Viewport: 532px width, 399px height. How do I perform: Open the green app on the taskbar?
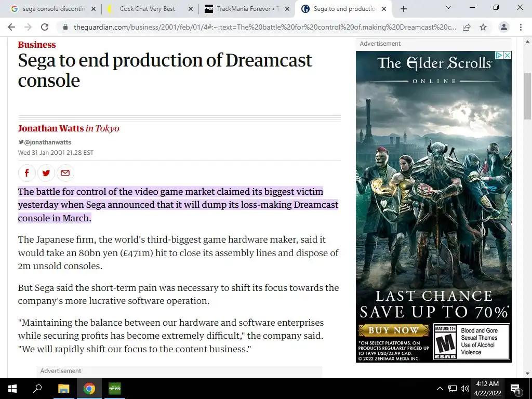pyautogui.click(x=115, y=389)
